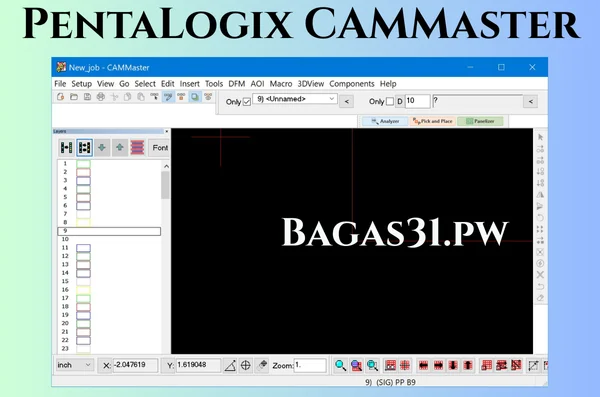Image resolution: width=600 pixels, height=397 pixels.
Task: Click the Font button in Layers panel
Action: coord(160,147)
